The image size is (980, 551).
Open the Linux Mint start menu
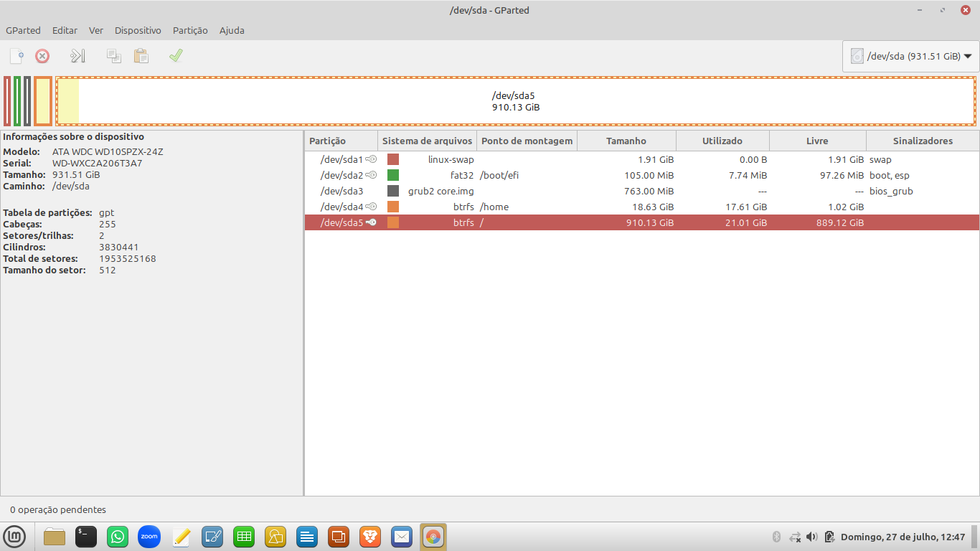(14, 536)
